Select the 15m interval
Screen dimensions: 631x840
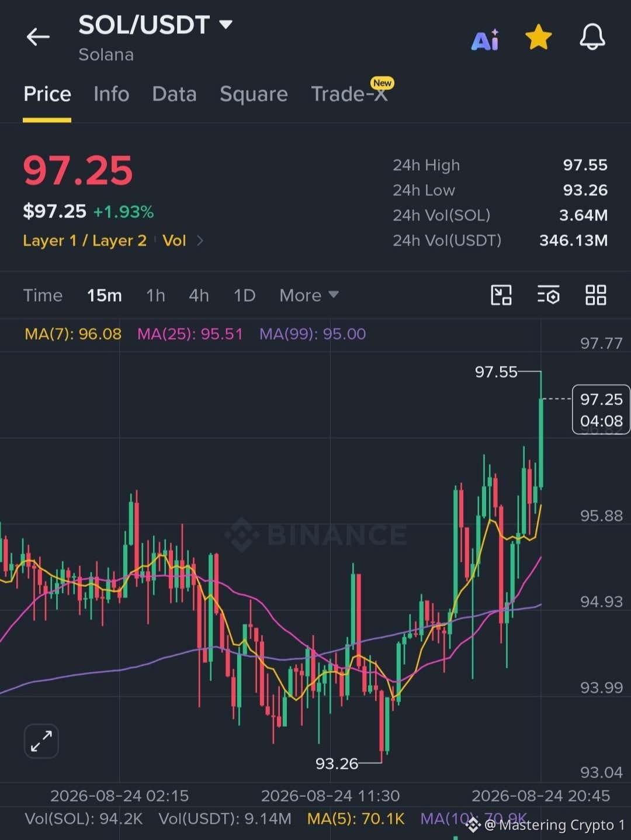pos(105,295)
